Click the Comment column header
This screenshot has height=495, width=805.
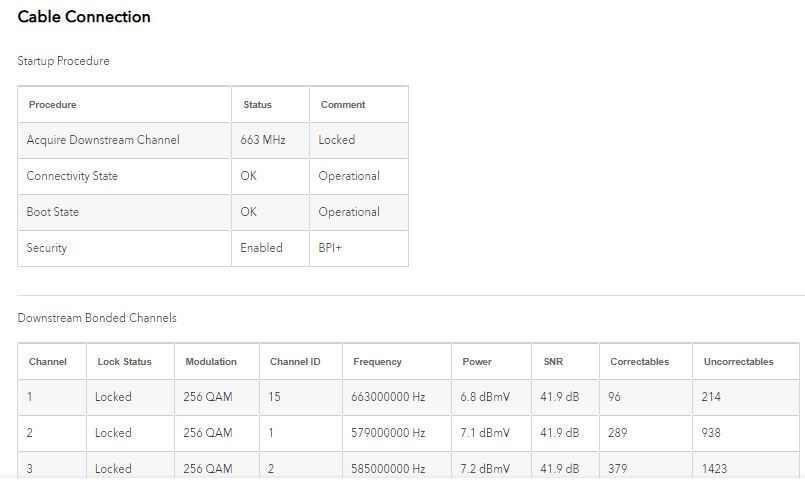343,105
